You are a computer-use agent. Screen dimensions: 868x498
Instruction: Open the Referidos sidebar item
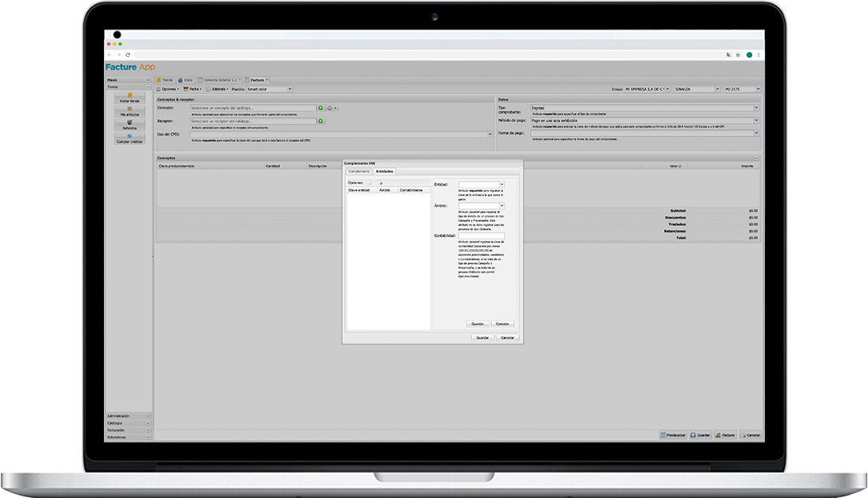tap(129, 125)
